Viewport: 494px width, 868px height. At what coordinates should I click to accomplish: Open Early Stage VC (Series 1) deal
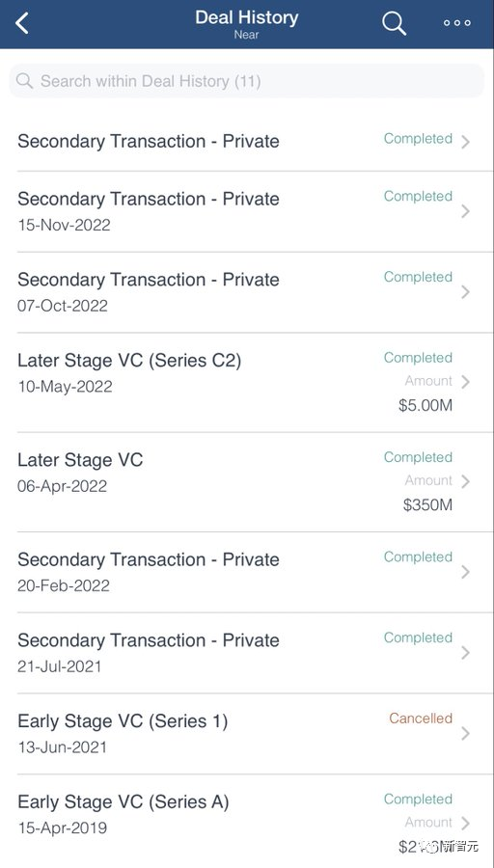click(x=247, y=734)
